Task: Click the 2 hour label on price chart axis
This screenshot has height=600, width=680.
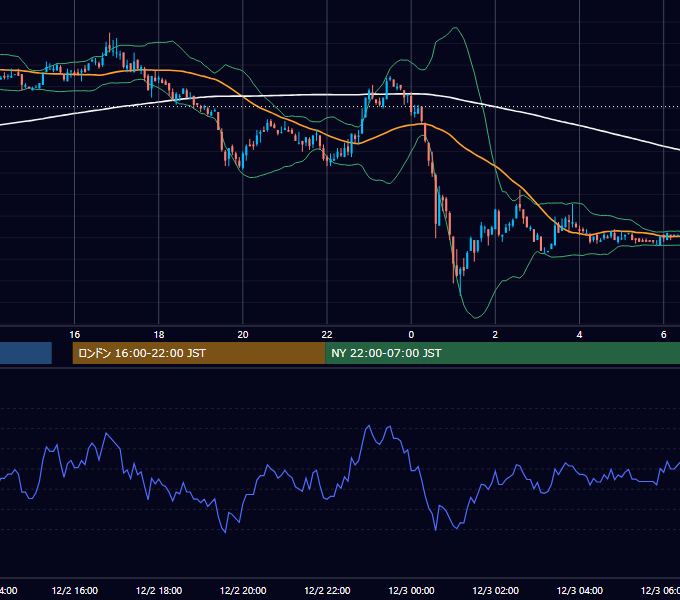Action: pyautogui.click(x=495, y=335)
